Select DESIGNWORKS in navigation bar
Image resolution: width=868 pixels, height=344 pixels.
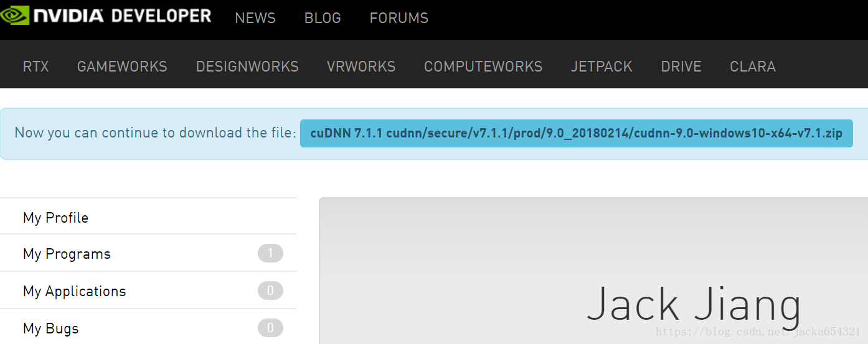click(x=247, y=67)
